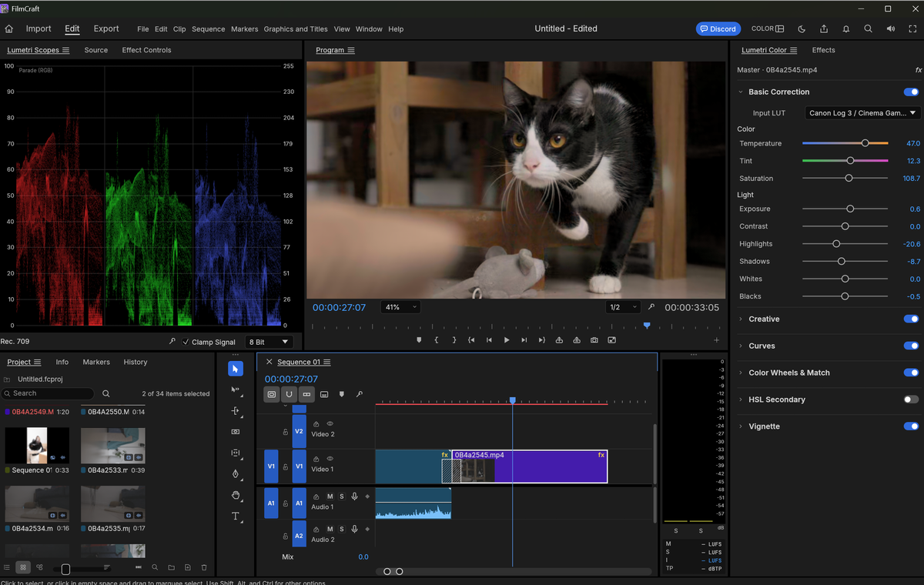Disable the Basic Correction toggle

[911, 92]
